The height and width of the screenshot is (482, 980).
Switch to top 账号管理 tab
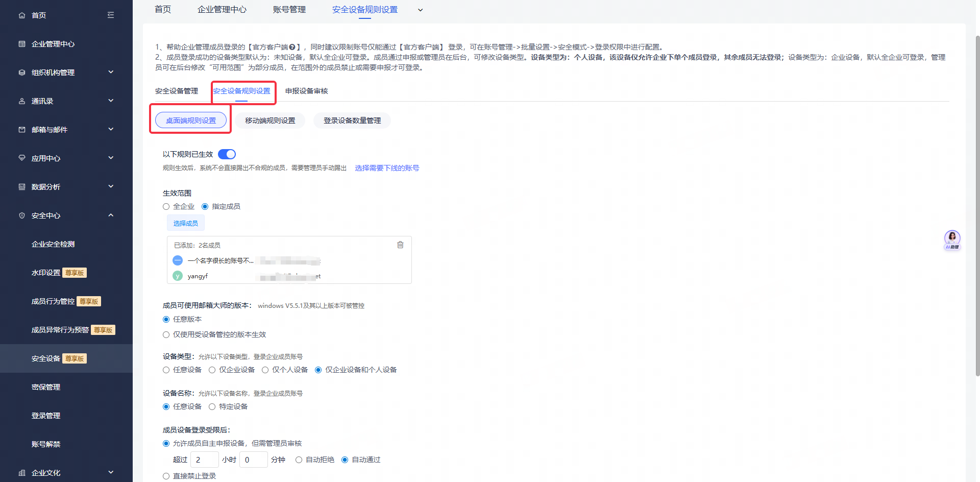click(x=289, y=9)
